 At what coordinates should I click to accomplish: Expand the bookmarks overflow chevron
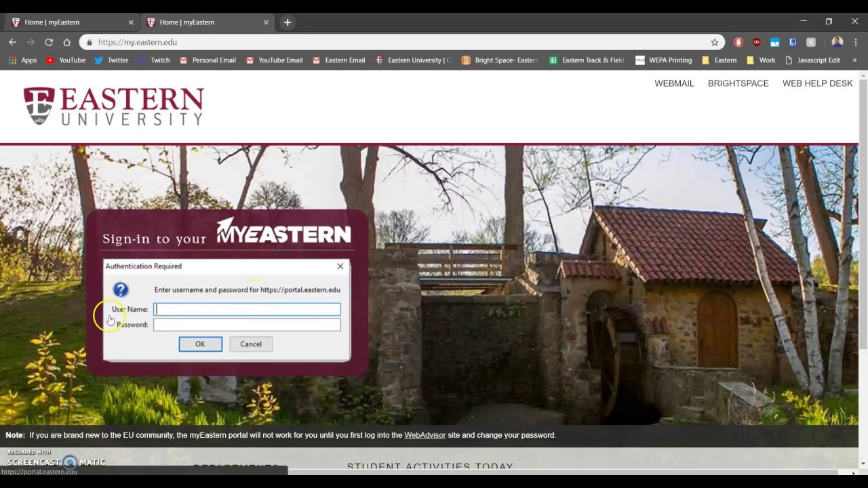pos(854,60)
